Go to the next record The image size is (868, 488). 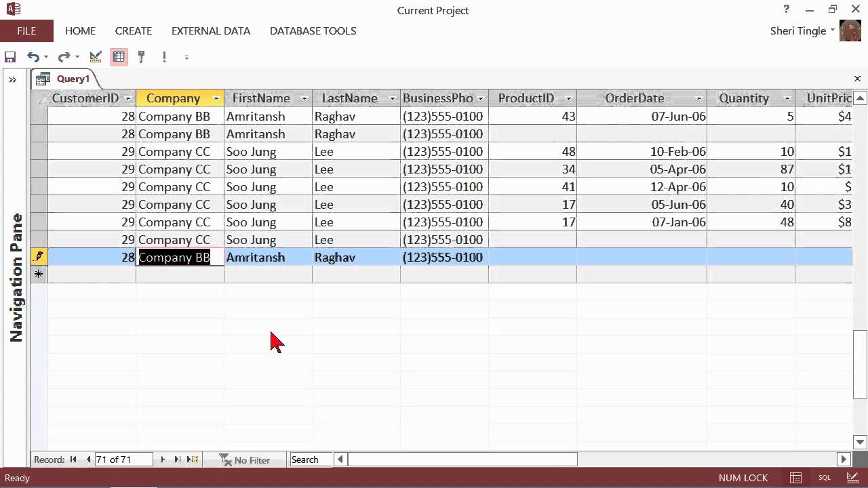click(x=162, y=460)
